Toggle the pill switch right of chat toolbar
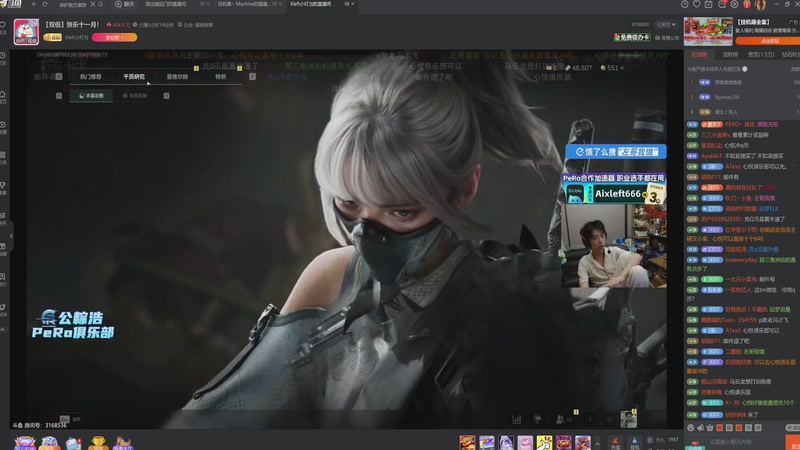This screenshot has width=800, height=450. (792, 428)
